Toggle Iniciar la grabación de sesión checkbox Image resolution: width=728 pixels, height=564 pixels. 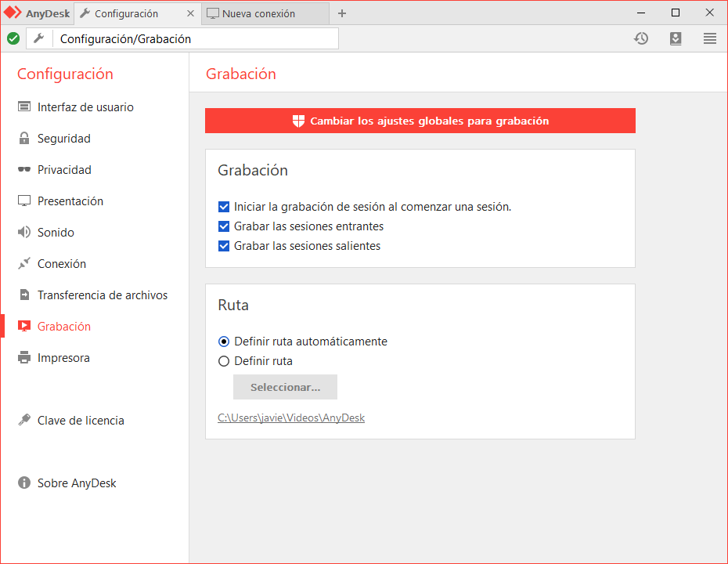click(x=224, y=207)
